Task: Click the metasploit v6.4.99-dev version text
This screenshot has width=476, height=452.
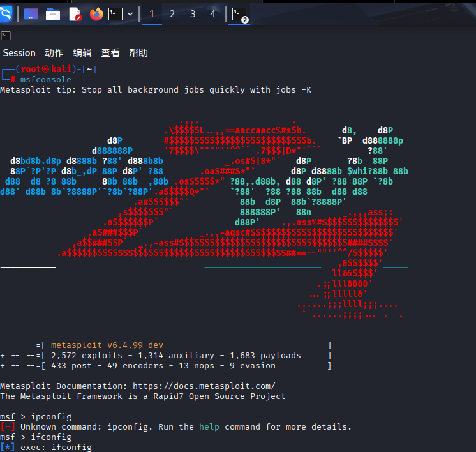Action: coord(107,345)
